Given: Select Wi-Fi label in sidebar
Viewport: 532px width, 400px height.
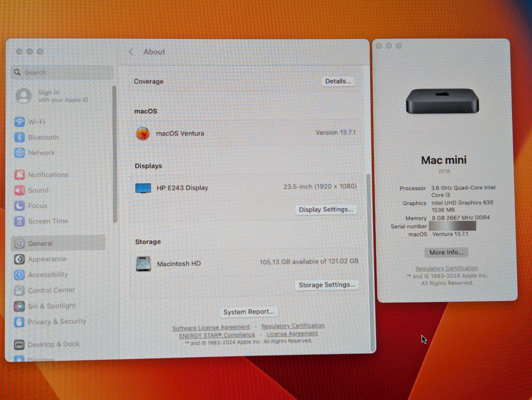Looking at the screenshot, I should click(37, 122).
